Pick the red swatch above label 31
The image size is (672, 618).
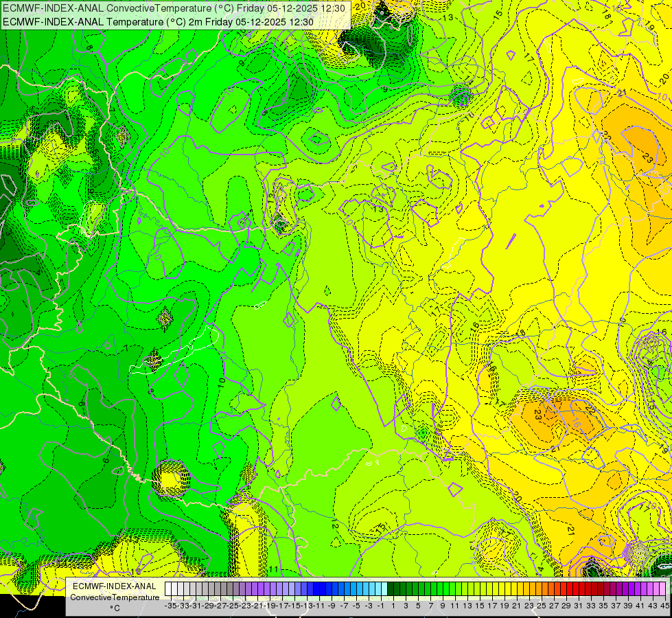point(576,588)
